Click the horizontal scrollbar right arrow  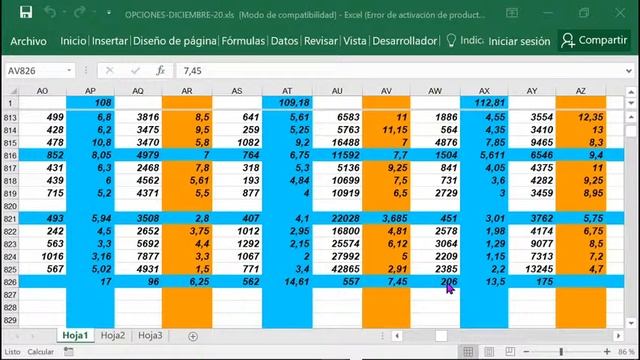point(618,336)
